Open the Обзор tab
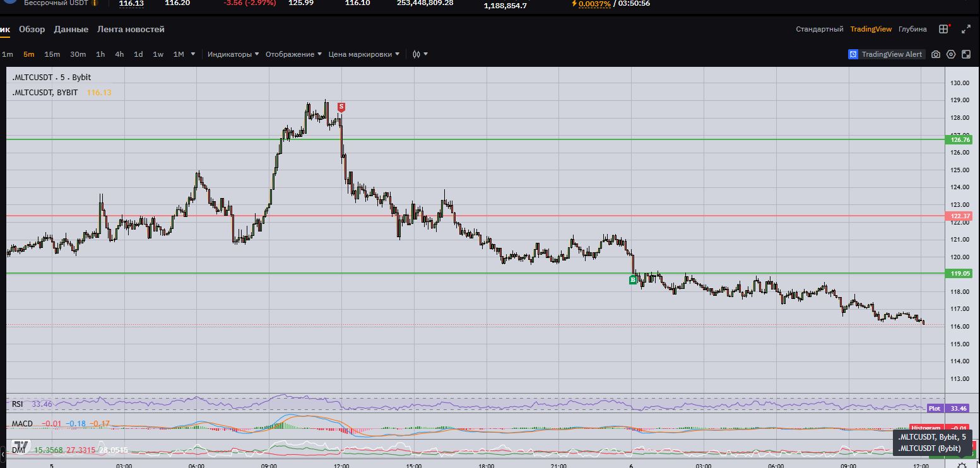Viewport: 980px width, 468px height. pyautogui.click(x=32, y=29)
